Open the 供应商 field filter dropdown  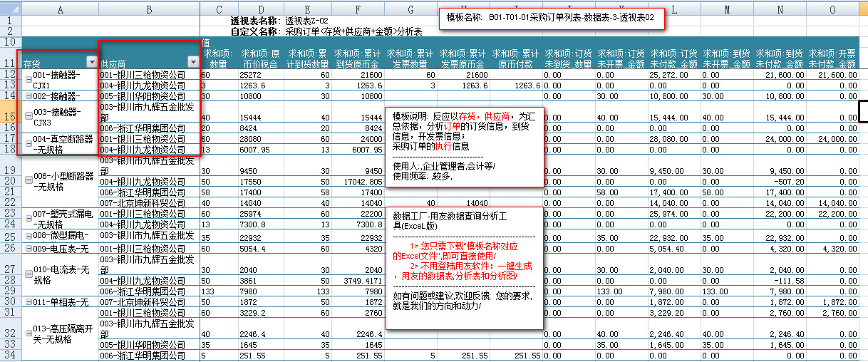click(x=192, y=62)
